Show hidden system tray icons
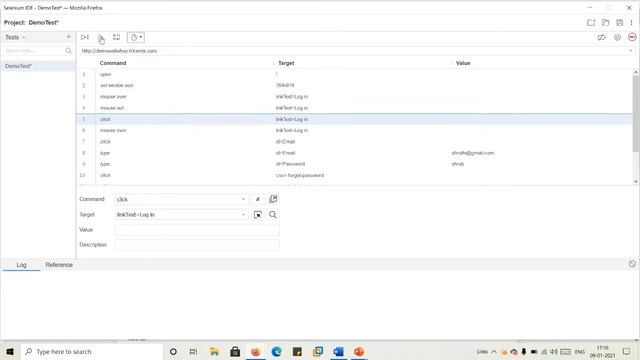The height and width of the screenshot is (360, 640). (x=493, y=351)
